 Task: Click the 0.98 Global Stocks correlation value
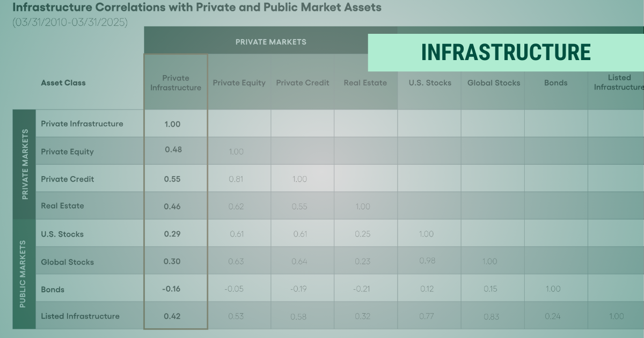click(x=427, y=261)
